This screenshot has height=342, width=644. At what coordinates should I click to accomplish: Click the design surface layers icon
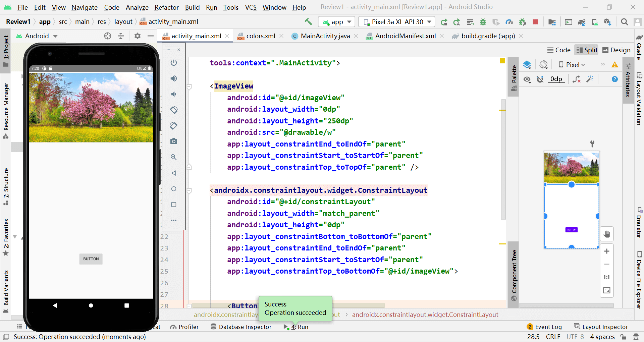click(527, 65)
